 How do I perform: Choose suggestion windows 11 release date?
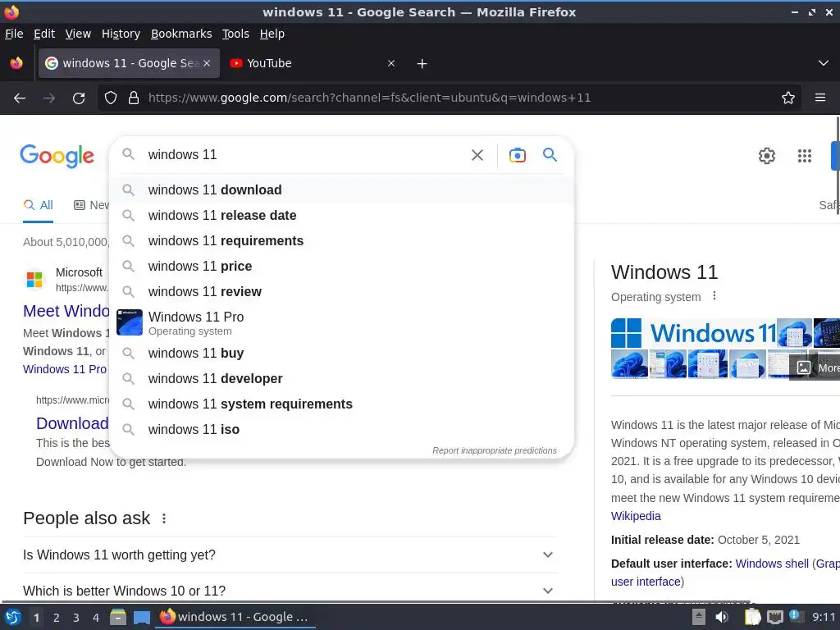tap(341, 216)
